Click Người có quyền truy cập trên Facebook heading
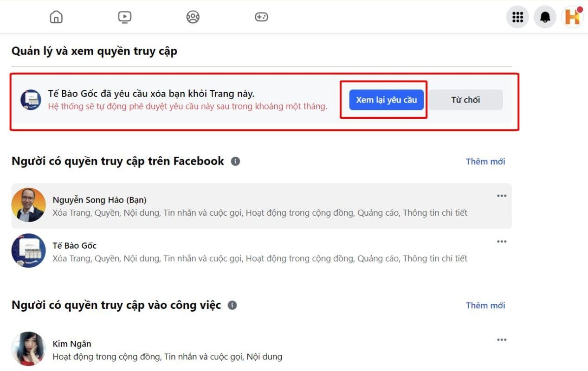Viewport: 588px width, 371px height. click(118, 161)
